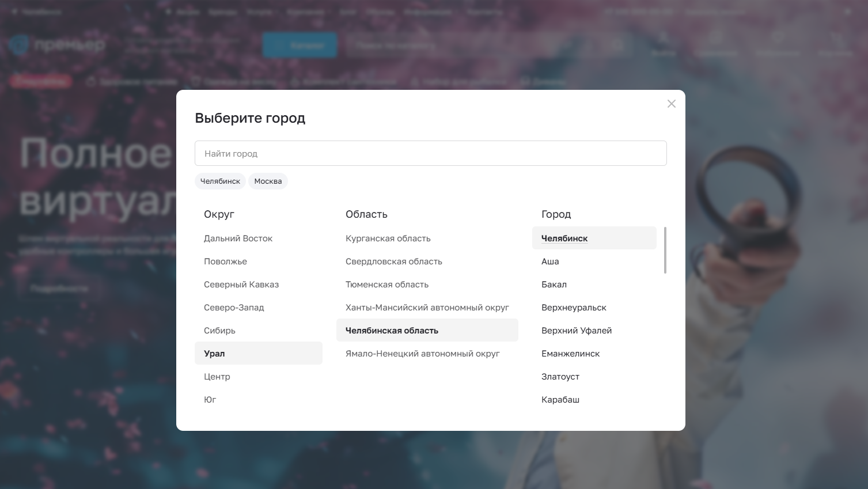
Task: Choose Поволжье district
Action: click(225, 261)
